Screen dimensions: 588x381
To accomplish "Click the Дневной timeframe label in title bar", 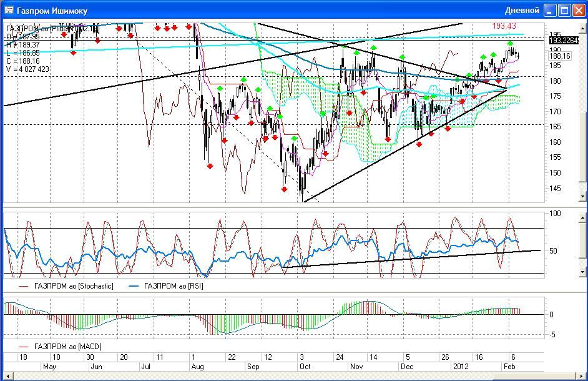I will 522,11.
